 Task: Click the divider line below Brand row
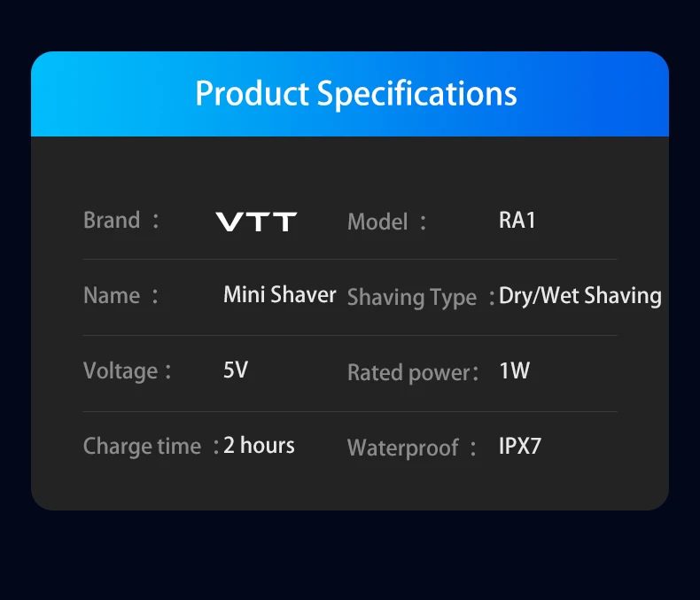(x=349, y=259)
